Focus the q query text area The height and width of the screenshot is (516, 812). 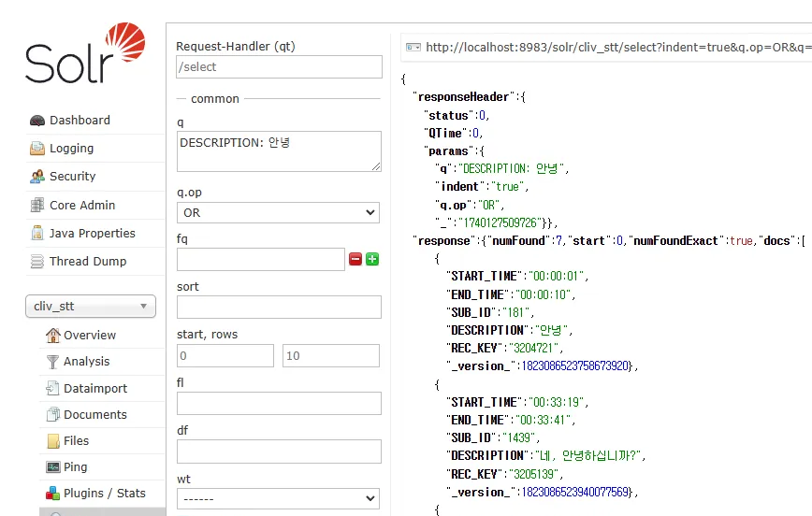coord(279,151)
